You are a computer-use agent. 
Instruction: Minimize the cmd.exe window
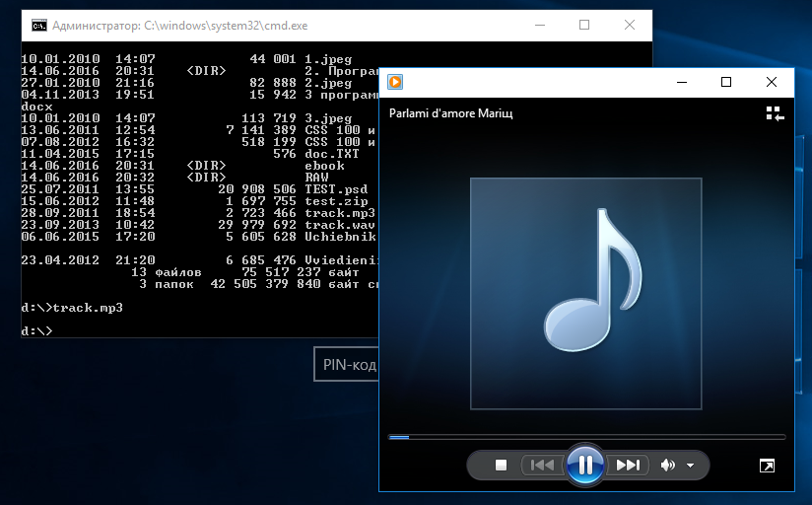click(x=540, y=25)
